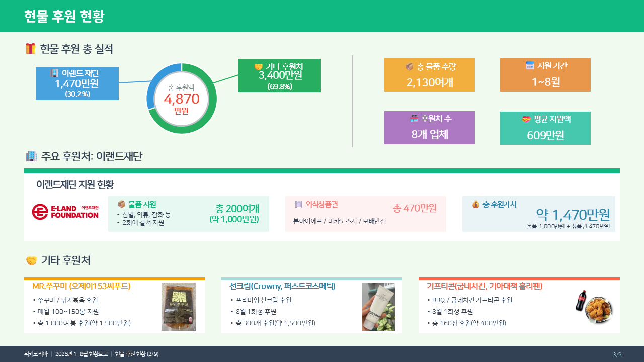This screenshot has width=644, height=362.
Task: Click the money bag icon by 총 후원가치
Action: 475,204
